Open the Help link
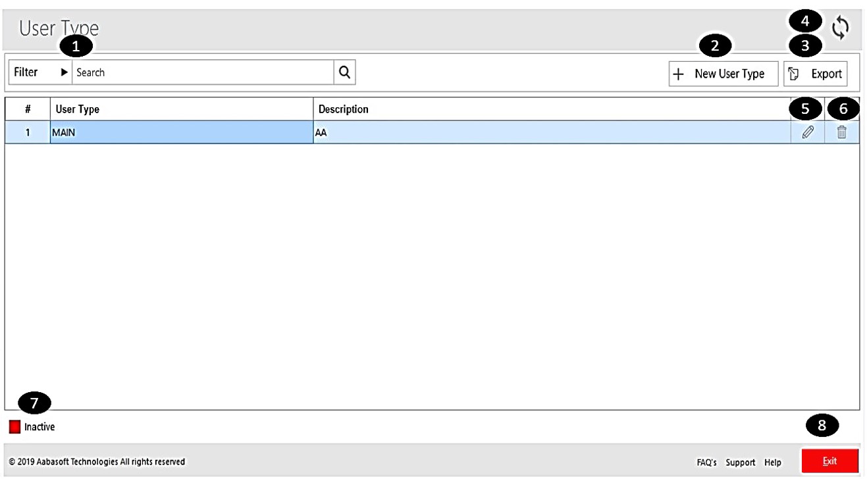Image resolution: width=867 pixels, height=504 pixels. pos(772,462)
